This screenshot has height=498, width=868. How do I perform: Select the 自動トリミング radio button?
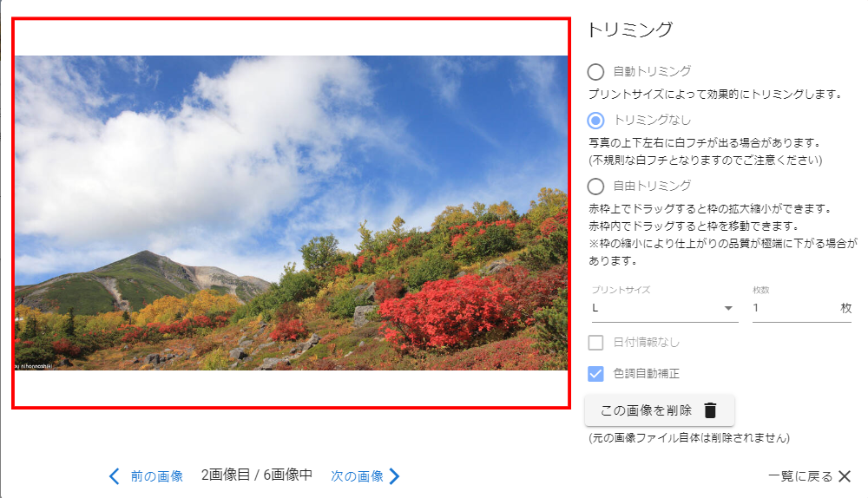click(595, 72)
